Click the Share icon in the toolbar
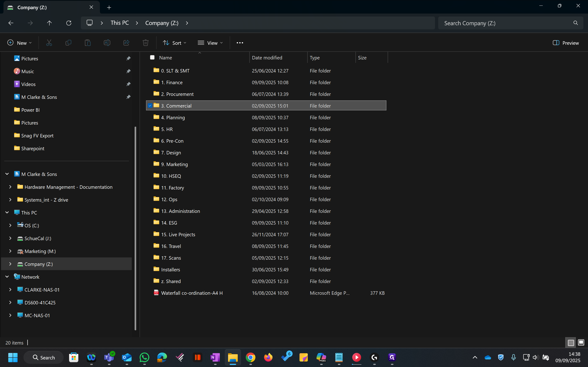588x367 pixels. [126, 42]
